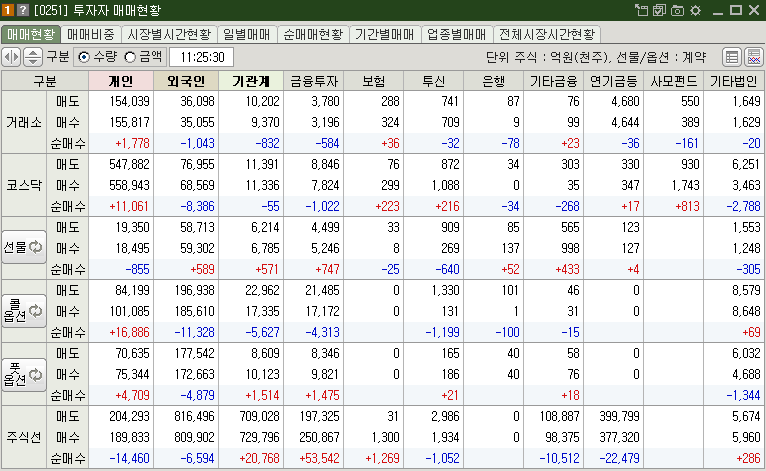The width and height of the screenshot is (766, 471).
Task: Open the 전체시장시간현황 tab
Action: pos(547,34)
